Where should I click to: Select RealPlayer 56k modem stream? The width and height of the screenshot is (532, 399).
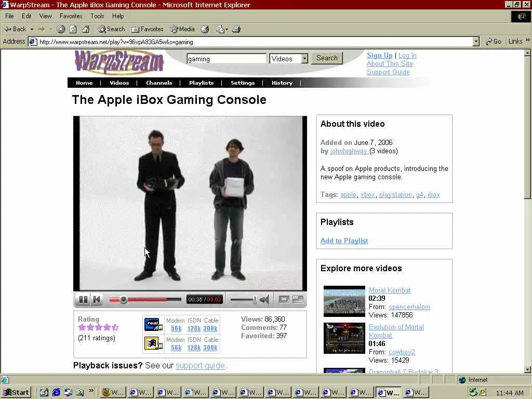pos(176,328)
